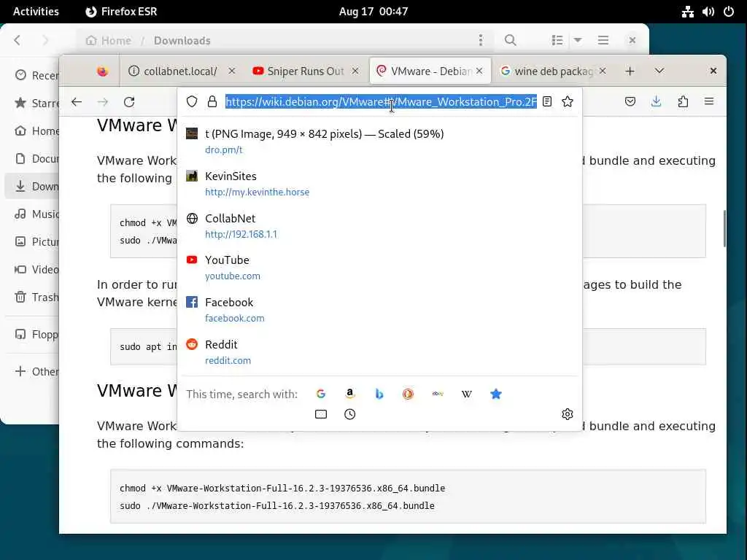The height and width of the screenshot is (560, 747).
Task: Search open tabs using the tabs icon
Action: 321,414
